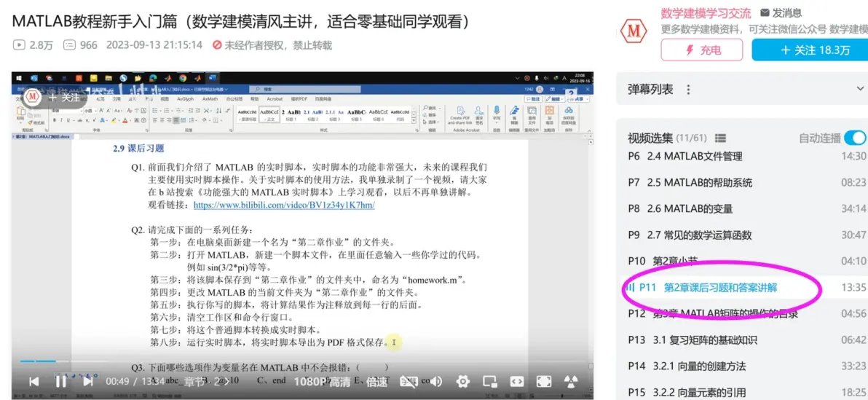Click the sort A-Z icon in Word
868x400 pixels.
(x=218, y=111)
